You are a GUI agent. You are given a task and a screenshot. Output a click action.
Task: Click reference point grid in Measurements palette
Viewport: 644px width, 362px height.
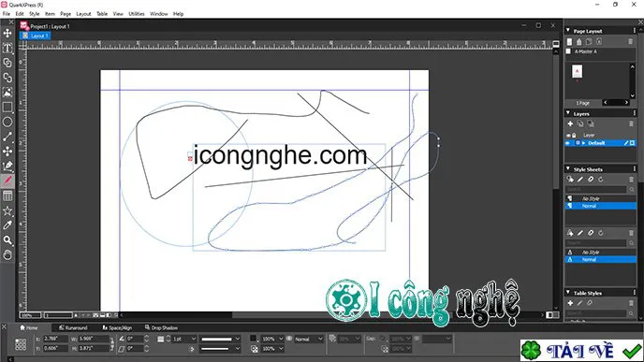(21, 344)
